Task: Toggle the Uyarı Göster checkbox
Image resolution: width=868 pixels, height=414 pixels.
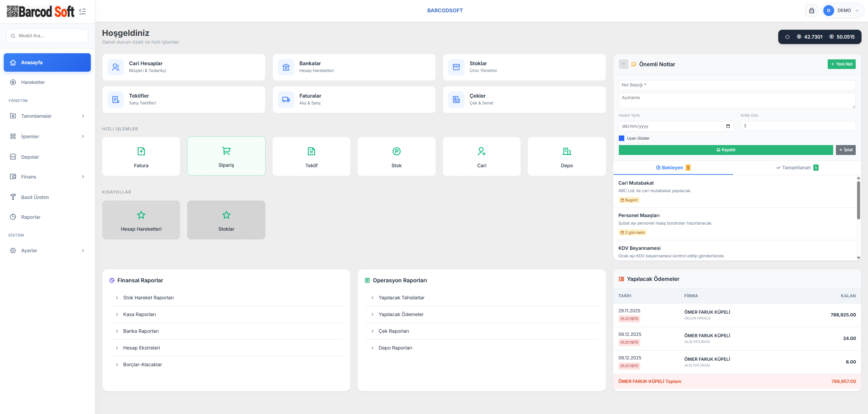Action: [622, 138]
